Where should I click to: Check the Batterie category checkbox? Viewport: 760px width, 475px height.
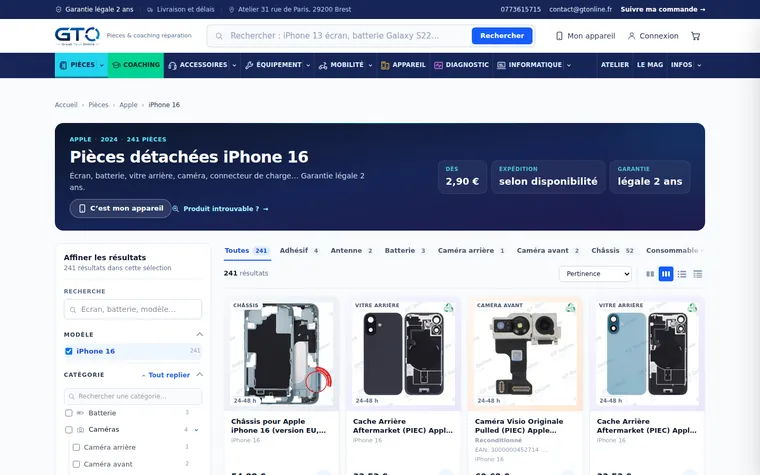tap(69, 413)
